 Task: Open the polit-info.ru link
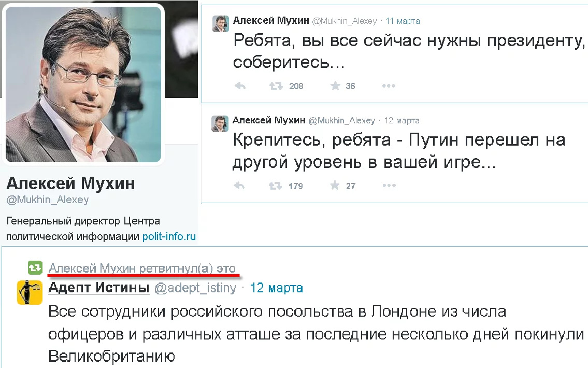point(169,236)
